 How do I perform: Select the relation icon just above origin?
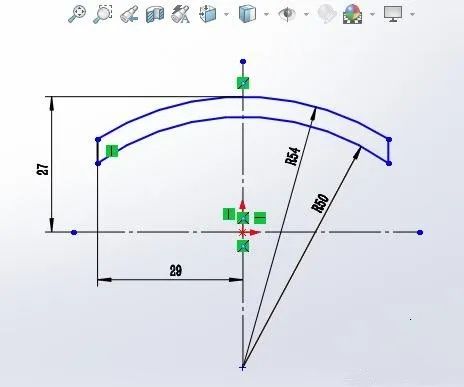pyautogui.click(x=243, y=218)
